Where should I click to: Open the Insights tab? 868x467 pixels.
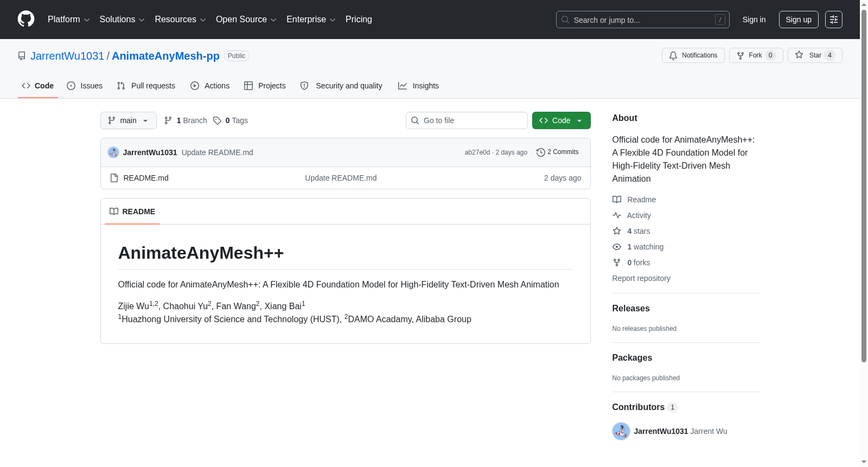[418, 86]
